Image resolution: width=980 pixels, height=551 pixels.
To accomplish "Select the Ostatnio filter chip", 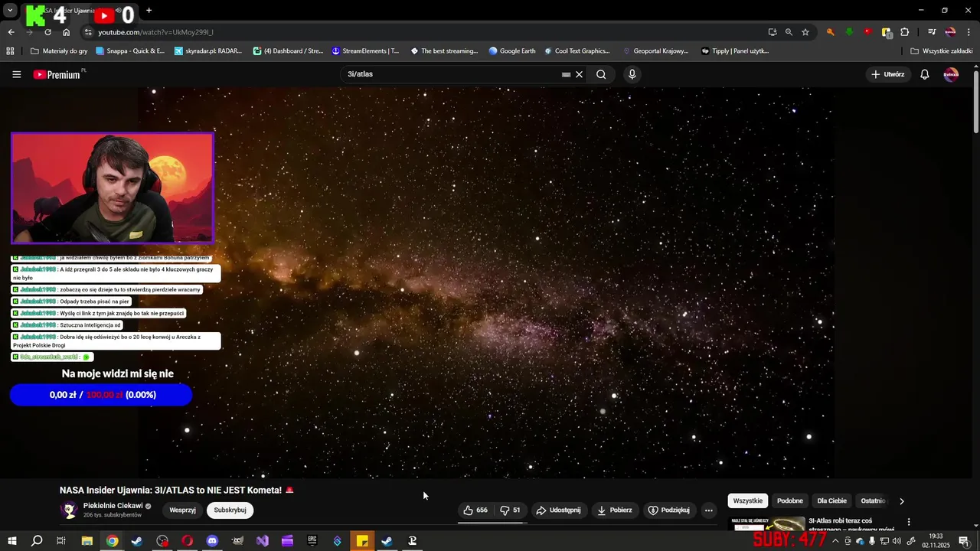I will click(x=873, y=500).
